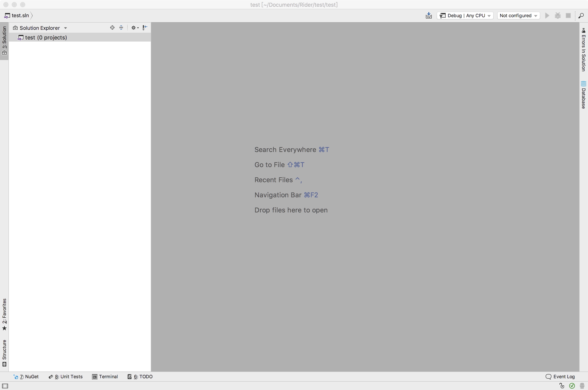Screen dimensions: 588x390
Task: Expand the Solution Explorer view dropdown
Action: [x=66, y=28]
